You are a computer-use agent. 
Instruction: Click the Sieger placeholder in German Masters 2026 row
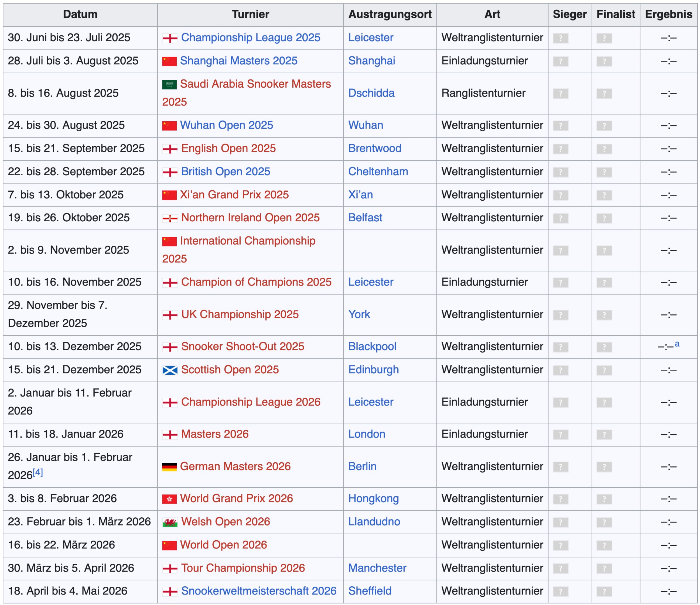tap(561, 467)
